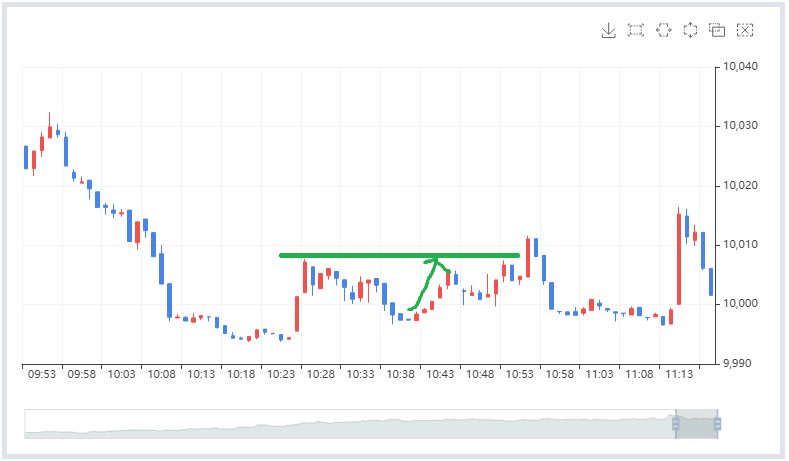The height and width of the screenshot is (461, 789).
Task: Click the shaded selected window in zoom slider
Action: [696, 424]
